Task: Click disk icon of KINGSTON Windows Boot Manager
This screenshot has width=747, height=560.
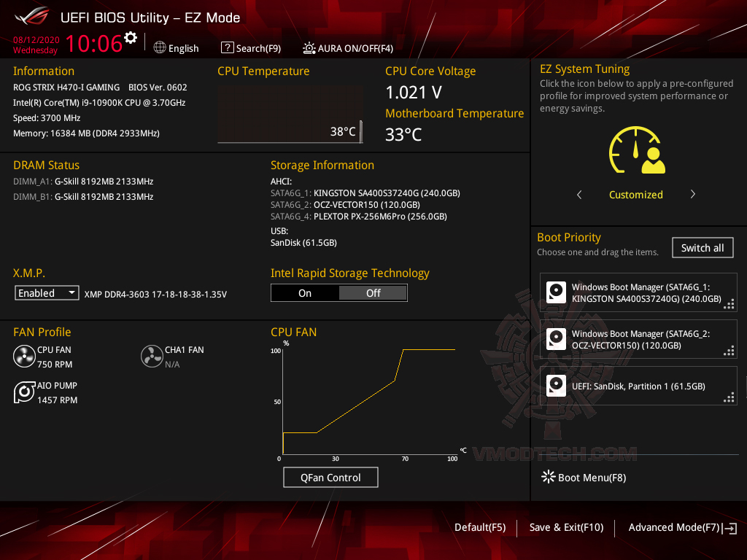Action: (556, 292)
